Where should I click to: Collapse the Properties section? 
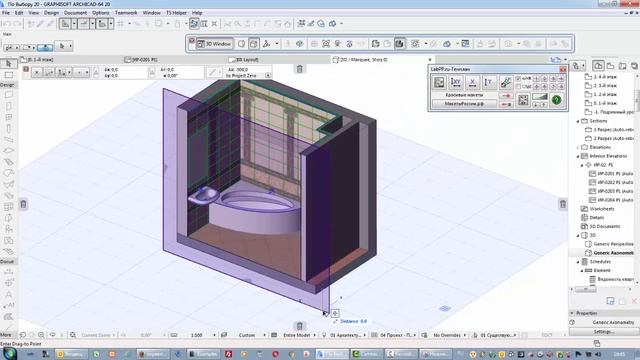pos(572,313)
